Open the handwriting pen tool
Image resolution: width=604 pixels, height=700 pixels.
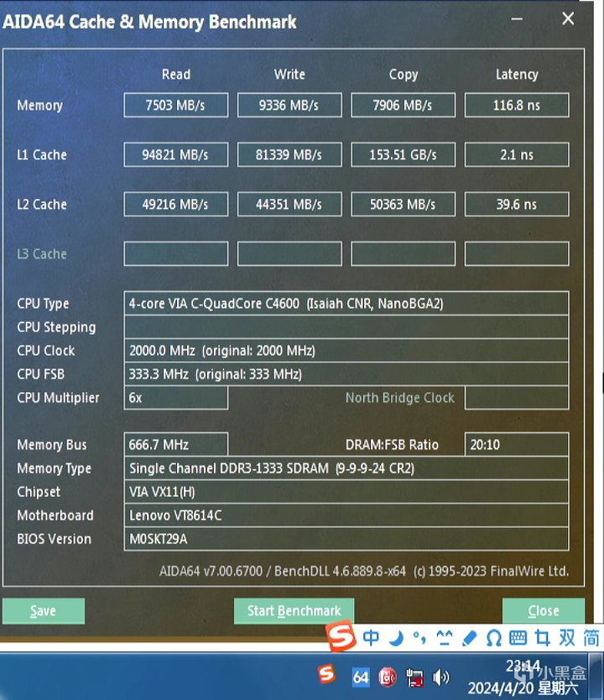click(469, 639)
